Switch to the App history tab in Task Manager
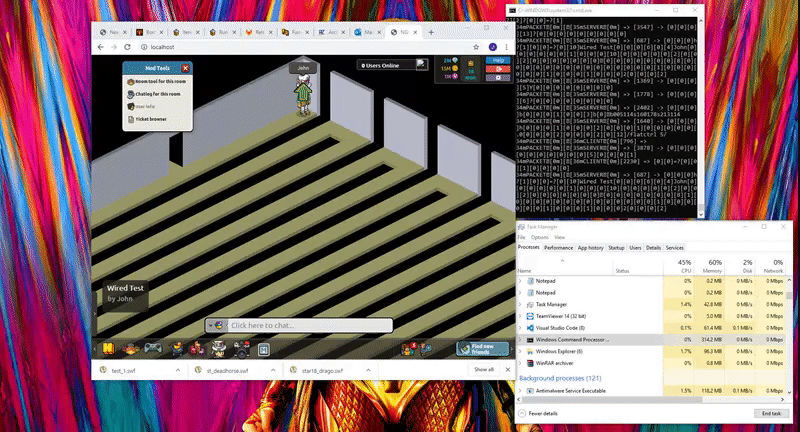Viewport: 800px width, 432px height. point(590,248)
